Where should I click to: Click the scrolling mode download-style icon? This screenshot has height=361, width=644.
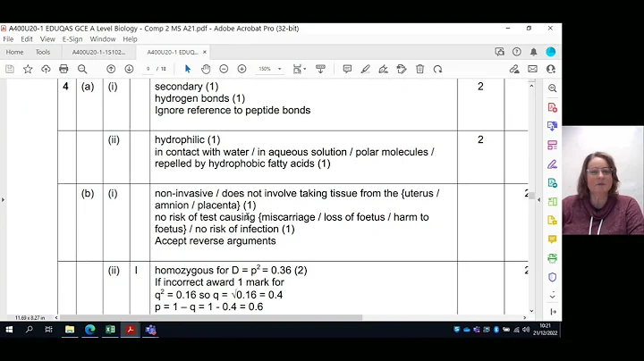pyautogui.click(x=320, y=69)
